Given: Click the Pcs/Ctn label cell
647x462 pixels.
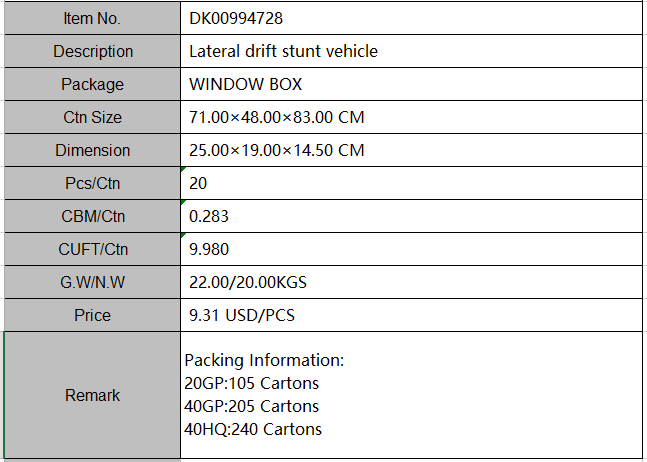Looking at the screenshot, I should pyautogui.click(x=92, y=183).
